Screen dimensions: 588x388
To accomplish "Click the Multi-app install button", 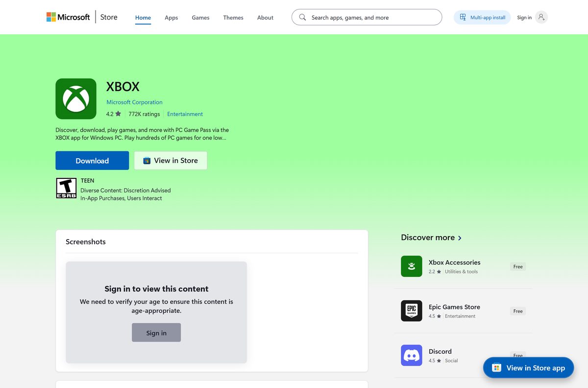I will coord(482,17).
